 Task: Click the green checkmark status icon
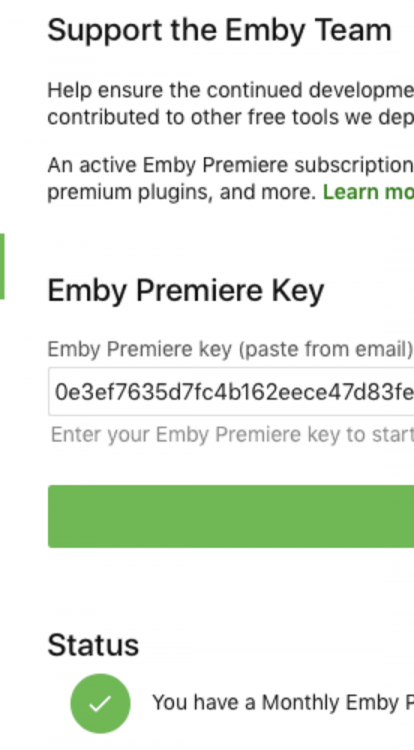[x=100, y=704]
